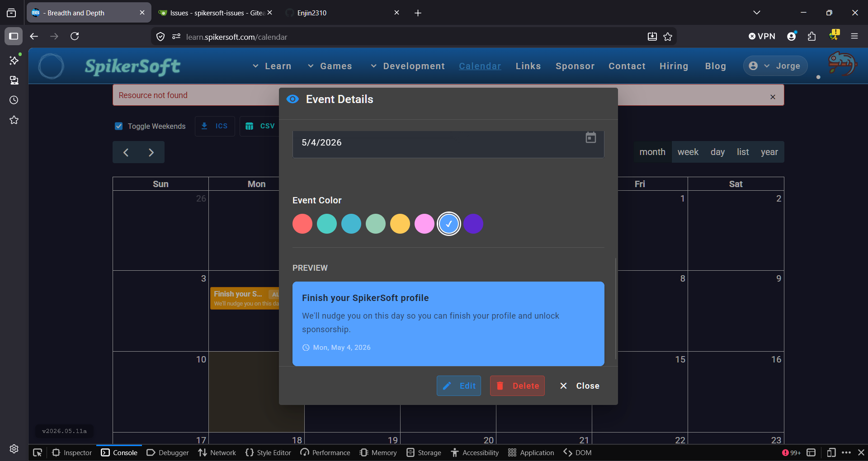
Task: Open the Sponsor nav item
Action: [575, 66]
